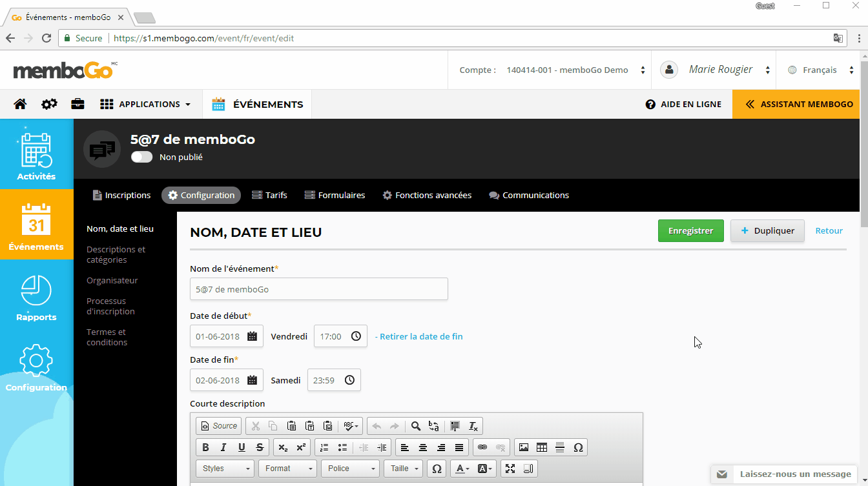The width and height of the screenshot is (868, 486).
Task: Open the Format dropdown
Action: point(288,469)
